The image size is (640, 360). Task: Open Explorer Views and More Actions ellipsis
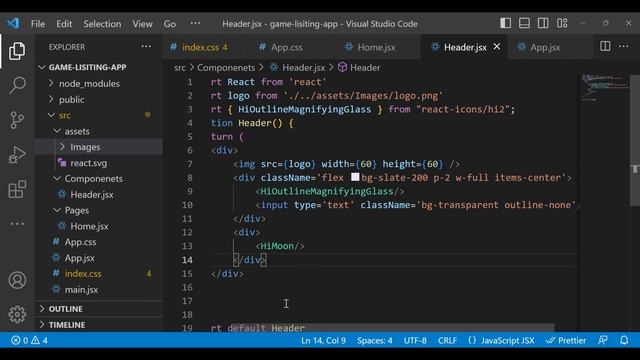pos(146,47)
